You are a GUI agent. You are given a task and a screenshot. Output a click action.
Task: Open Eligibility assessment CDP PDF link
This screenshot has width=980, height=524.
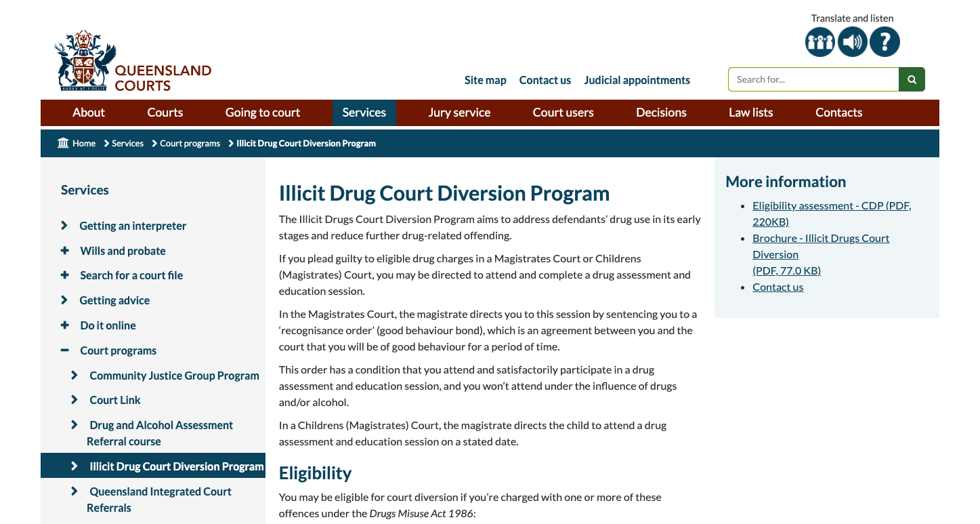click(x=831, y=206)
